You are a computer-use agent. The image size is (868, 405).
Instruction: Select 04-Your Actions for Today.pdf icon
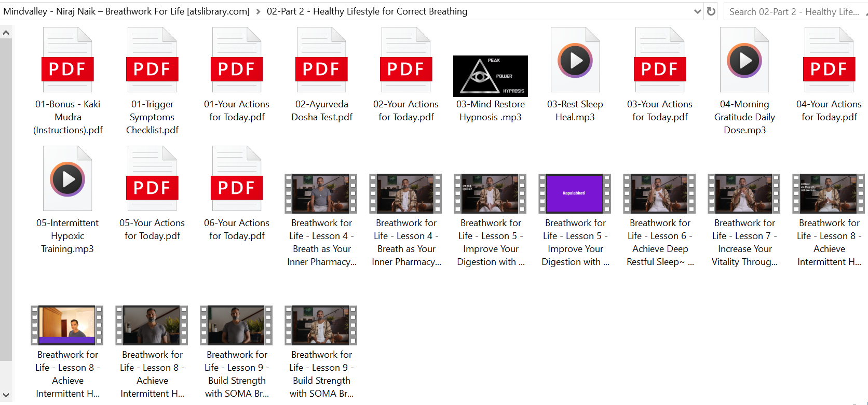(x=829, y=60)
